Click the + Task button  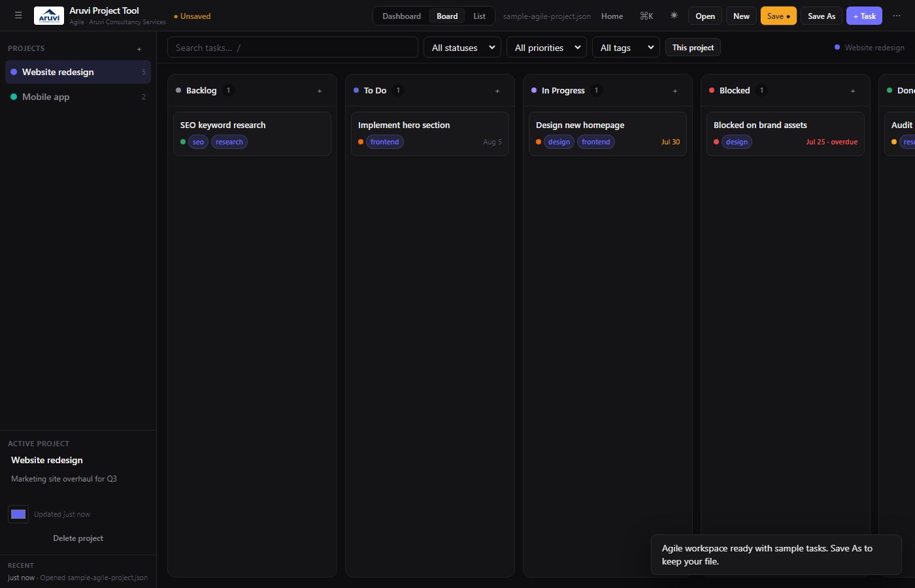point(864,16)
